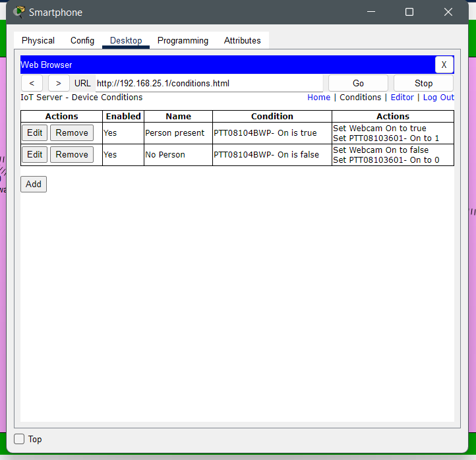The image size is (476, 460).
Task: Toggle the Top checkbox
Action: click(19, 439)
